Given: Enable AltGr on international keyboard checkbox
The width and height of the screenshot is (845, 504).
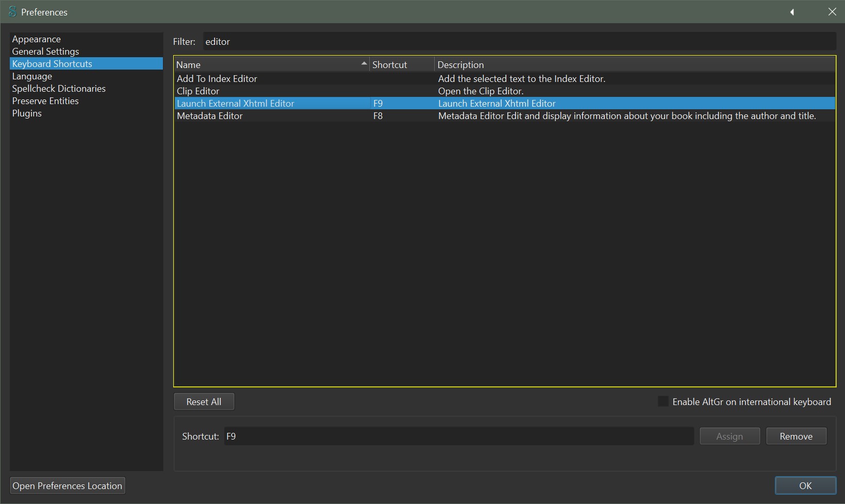Looking at the screenshot, I should (663, 401).
